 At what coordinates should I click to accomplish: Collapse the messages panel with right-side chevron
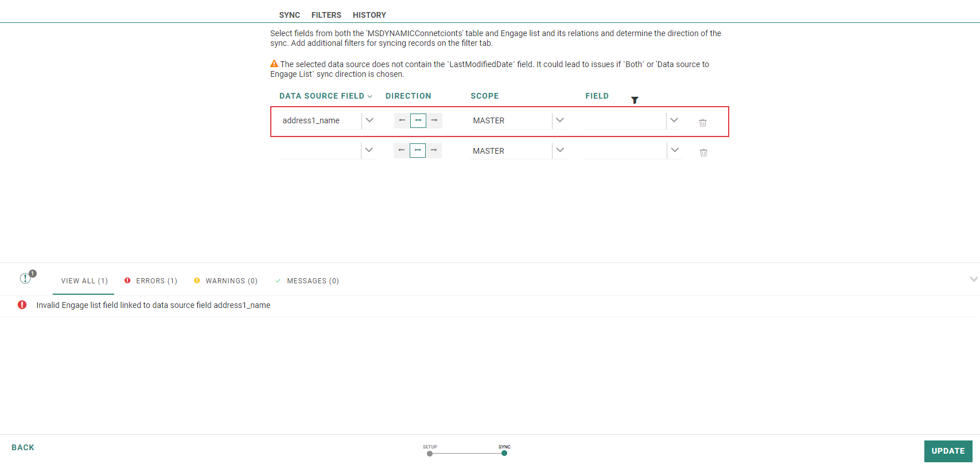pyautogui.click(x=973, y=279)
